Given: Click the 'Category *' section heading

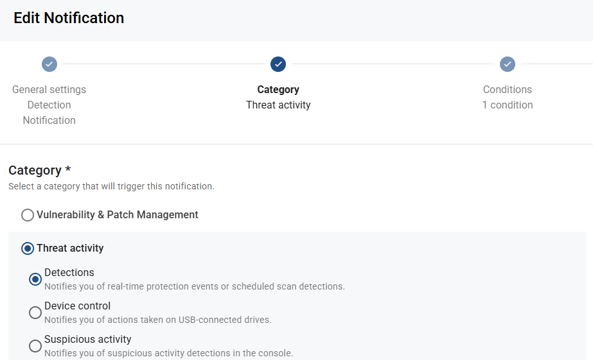Looking at the screenshot, I should pos(40,171).
